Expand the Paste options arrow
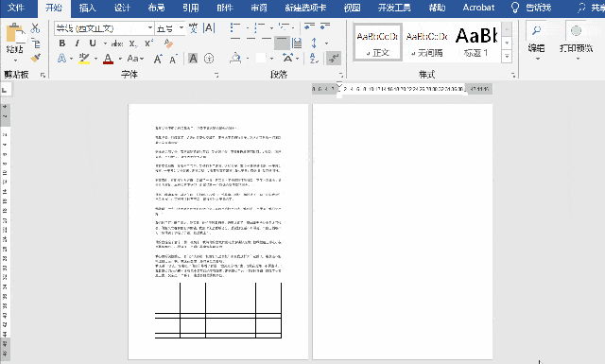Screen dimensions: 605x364 point(15,61)
